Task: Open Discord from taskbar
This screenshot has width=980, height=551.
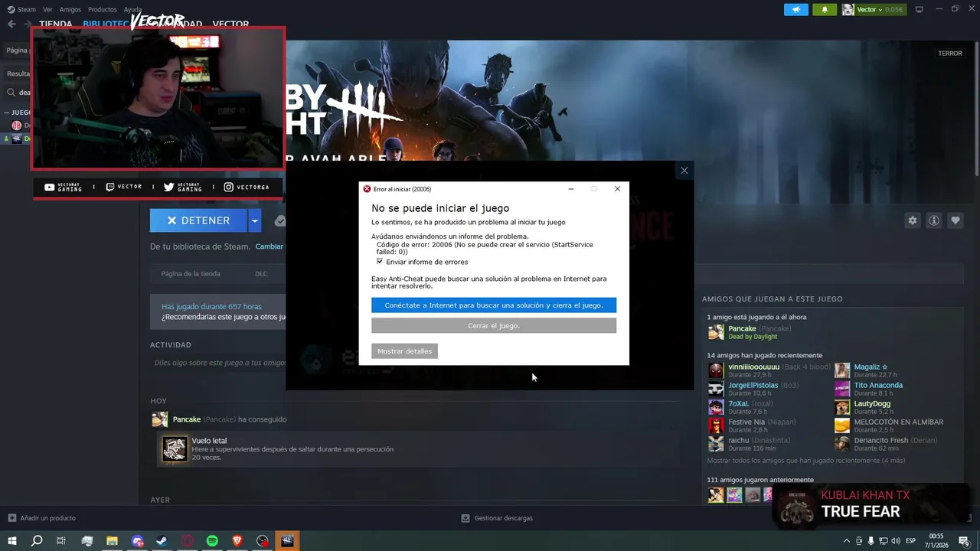Action: [137, 541]
